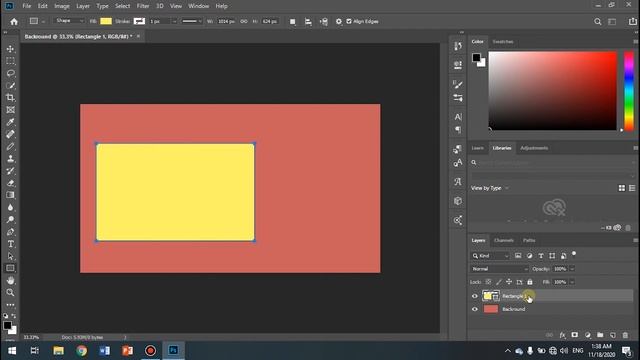Screen dimensions: 640x360
Task: Click the vertical hue slider
Action: pos(629,91)
